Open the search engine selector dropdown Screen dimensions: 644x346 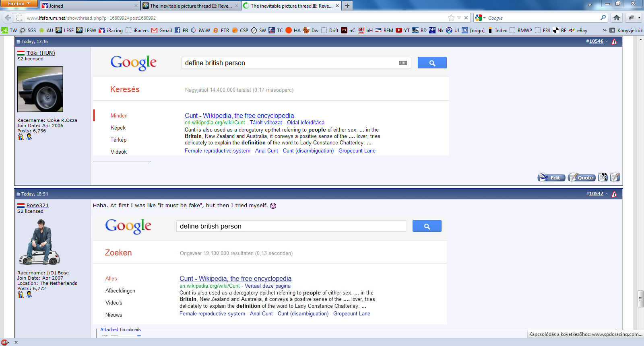[480, 18]
